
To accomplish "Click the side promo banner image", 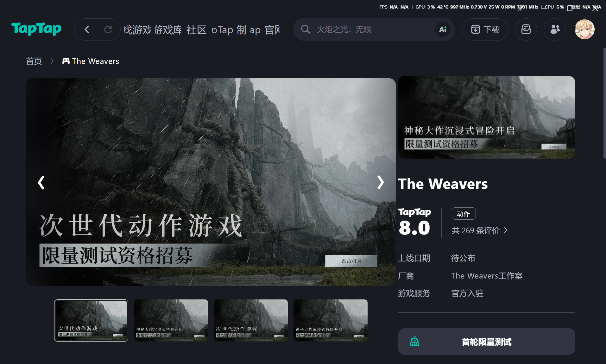I will tap(486, 117).
